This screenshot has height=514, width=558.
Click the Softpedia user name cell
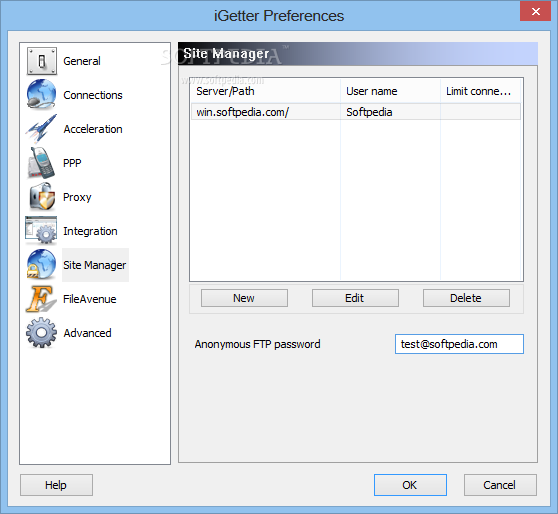390,112
